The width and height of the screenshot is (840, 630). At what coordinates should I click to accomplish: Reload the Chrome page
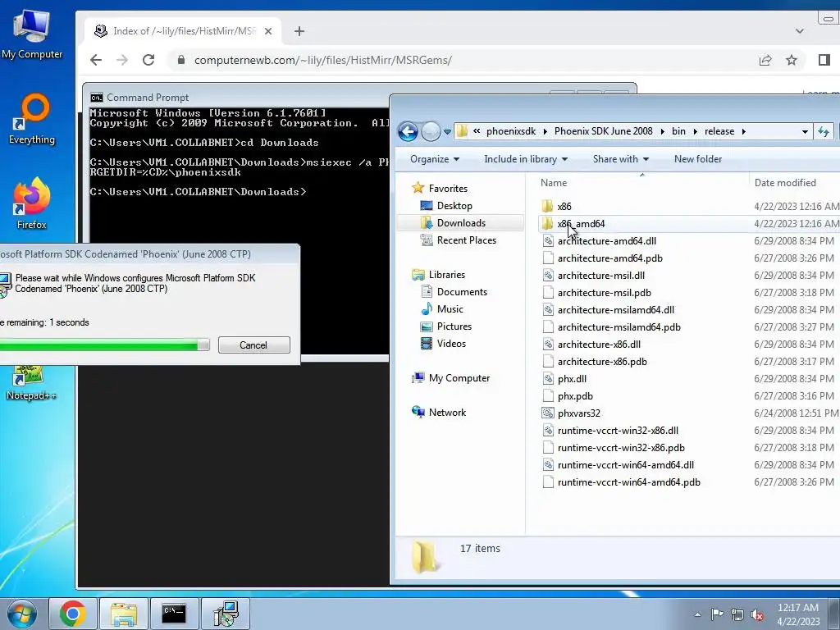pyautogui.click(x=148, y=60)
